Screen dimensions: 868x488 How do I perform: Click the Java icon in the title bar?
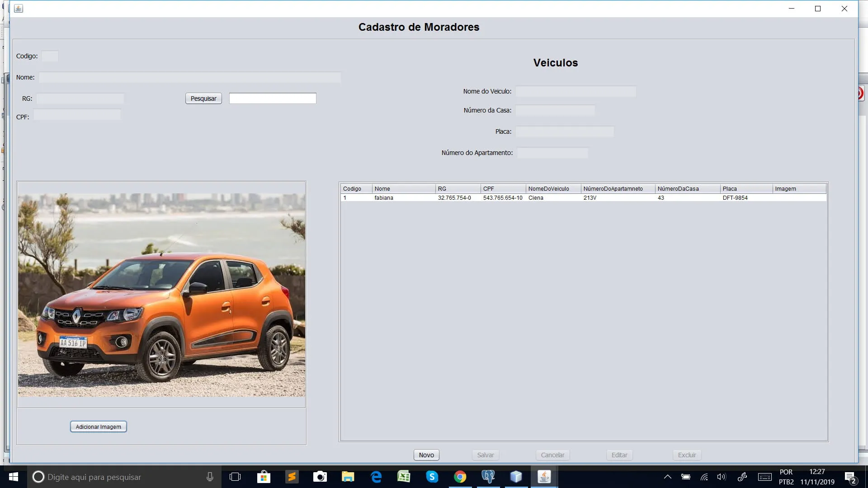pyautogui.click(x=19, y=9)
